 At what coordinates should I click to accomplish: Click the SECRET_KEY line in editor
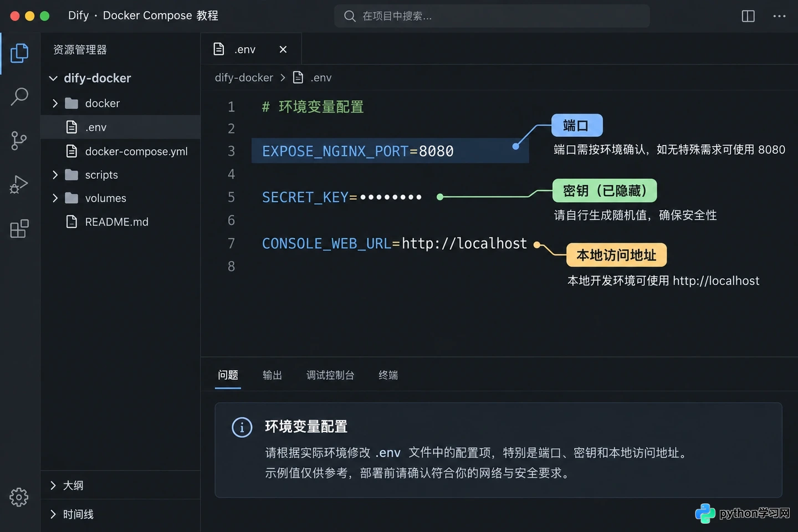pyautogui.click(x=341, y=197)
